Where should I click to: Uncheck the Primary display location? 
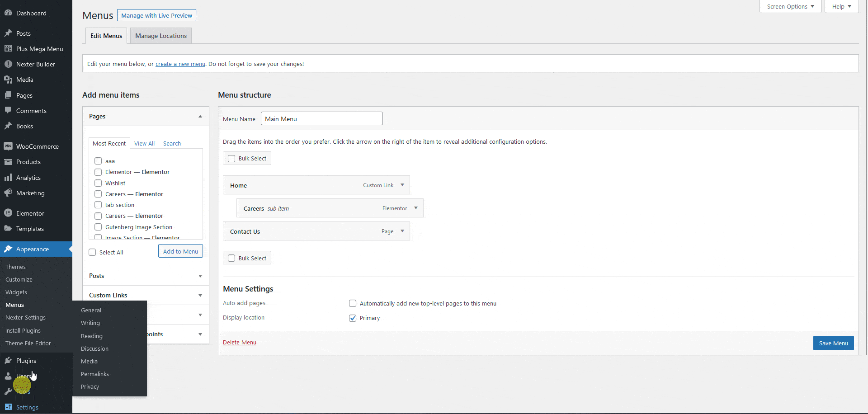pyautogui.click(x=352, y=318)
